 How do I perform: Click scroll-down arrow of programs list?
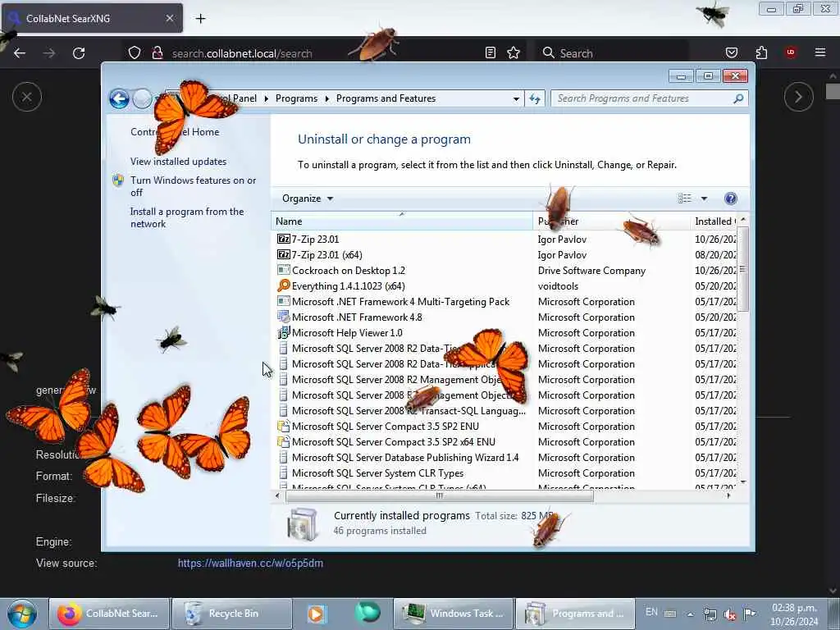742,482
